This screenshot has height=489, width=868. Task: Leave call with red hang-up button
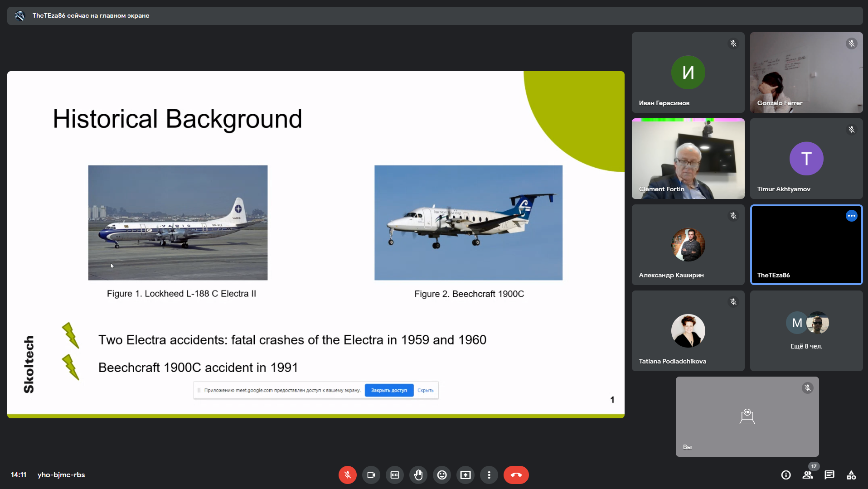point(516,475)
